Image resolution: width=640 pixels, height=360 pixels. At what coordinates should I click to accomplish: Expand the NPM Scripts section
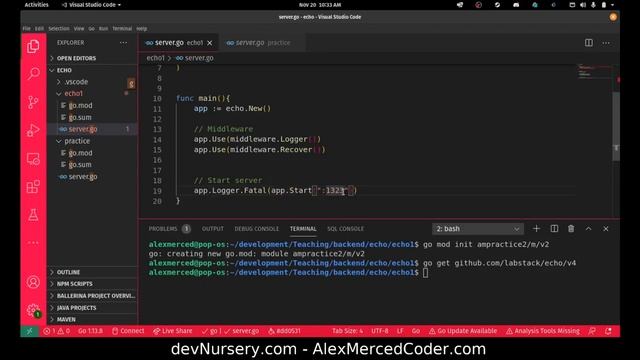92,284
